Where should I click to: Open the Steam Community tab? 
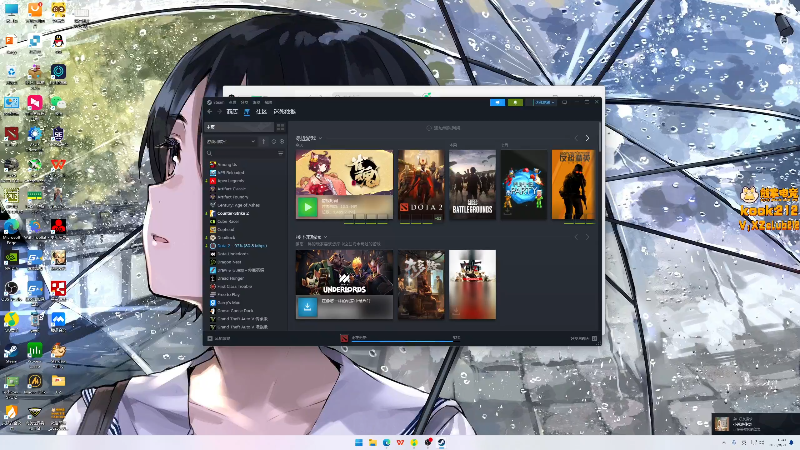(261, 111)
